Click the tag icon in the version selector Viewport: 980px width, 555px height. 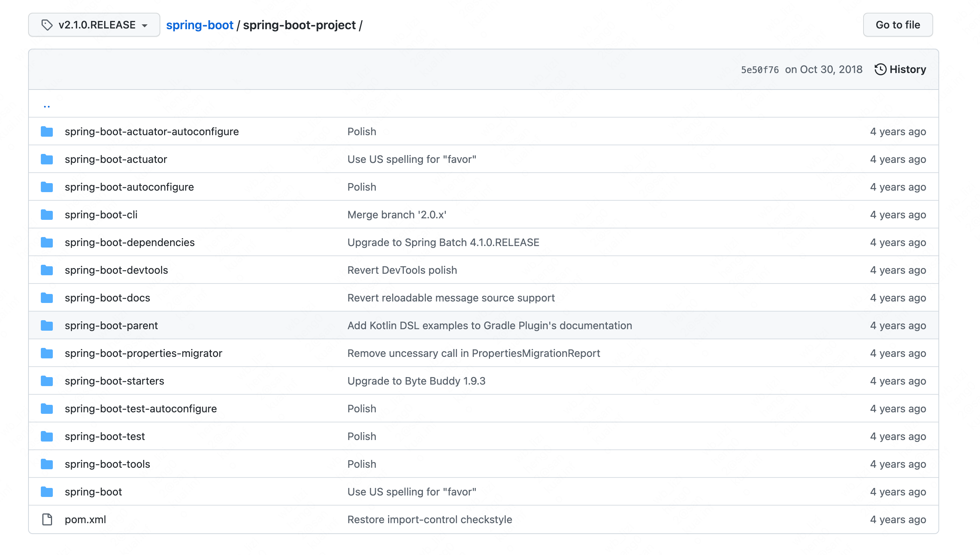point(47,25)
